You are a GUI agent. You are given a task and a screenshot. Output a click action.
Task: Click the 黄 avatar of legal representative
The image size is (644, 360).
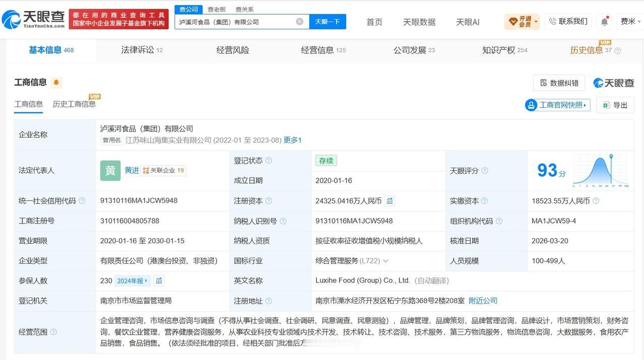click(x=110, y=171)
